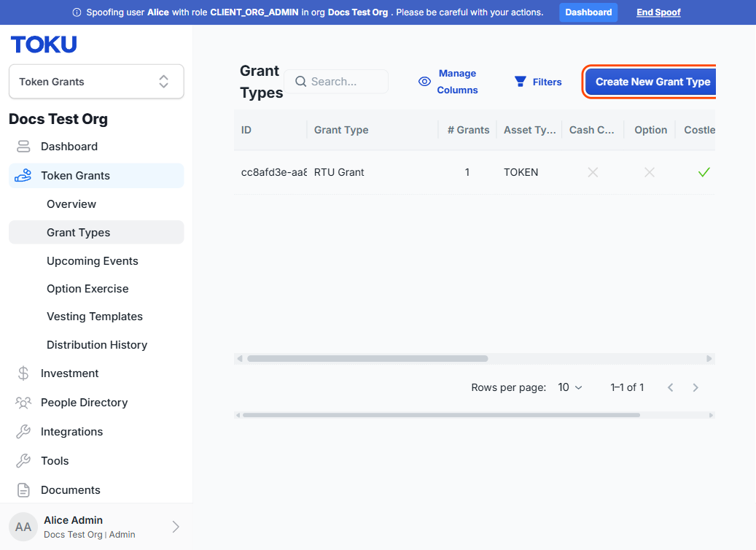
Task: Click End Spoof link
Action: (658, 12)
